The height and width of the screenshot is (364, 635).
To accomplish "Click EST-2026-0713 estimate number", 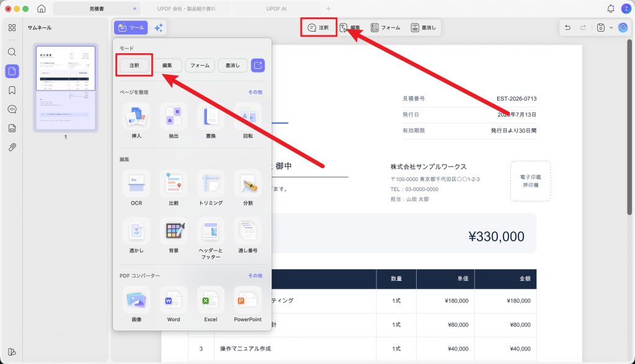I will (x=517, y=99).
